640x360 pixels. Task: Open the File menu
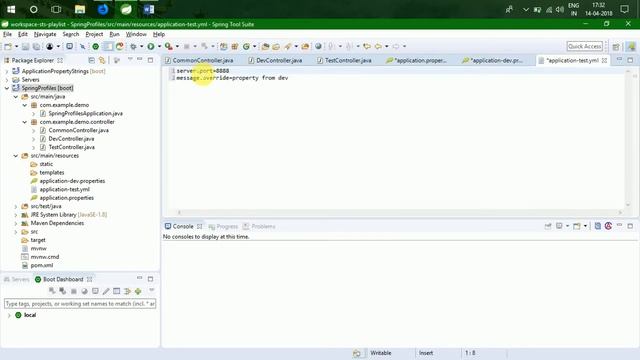(x=7, y=34)
